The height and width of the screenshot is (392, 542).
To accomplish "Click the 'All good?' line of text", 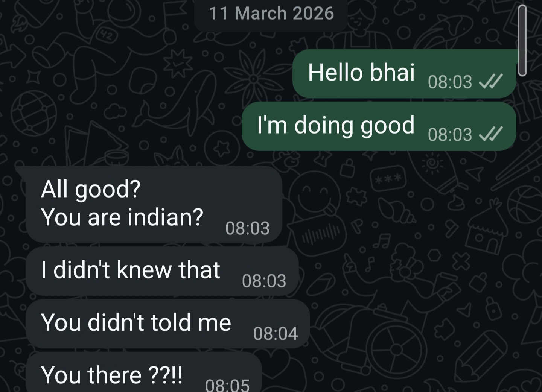I will pos(91,189).
